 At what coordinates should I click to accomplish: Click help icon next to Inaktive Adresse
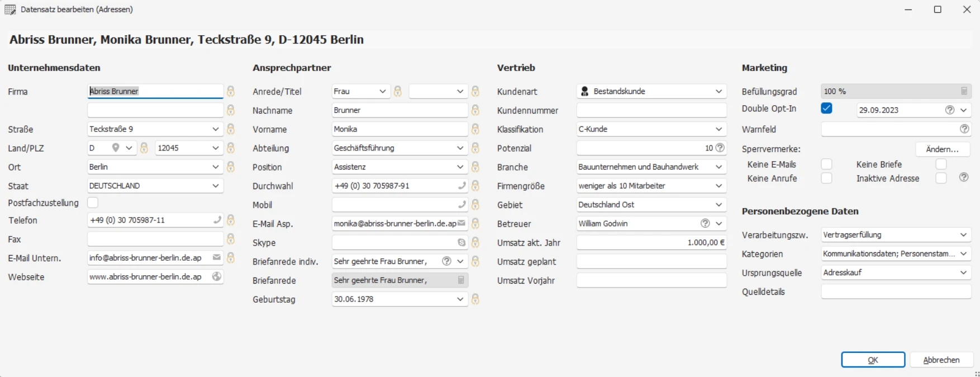click(964, 177)
